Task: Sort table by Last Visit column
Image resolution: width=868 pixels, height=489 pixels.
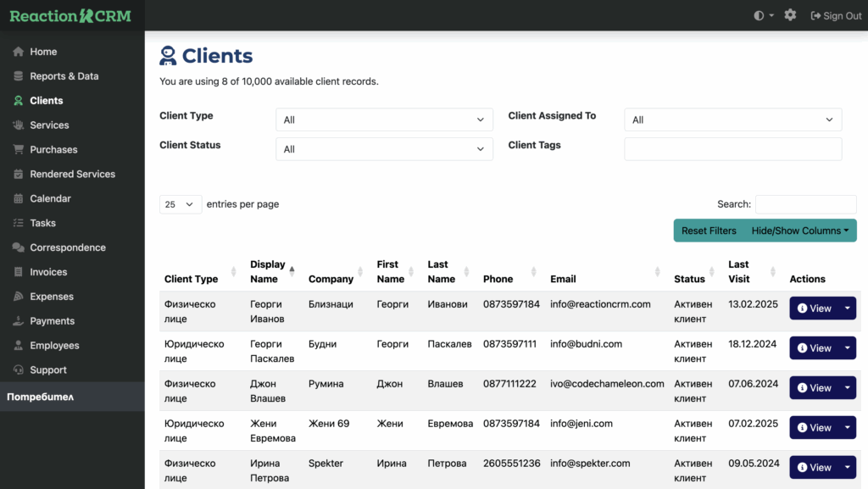Action: 739,271
